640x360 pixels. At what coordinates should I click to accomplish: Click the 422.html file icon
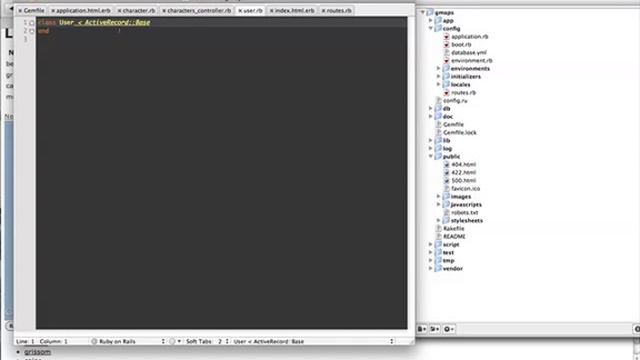point(446,172)
